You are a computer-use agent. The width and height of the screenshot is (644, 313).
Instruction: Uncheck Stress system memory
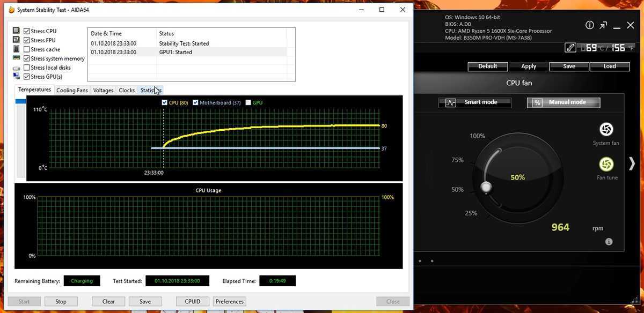[27, 58]
